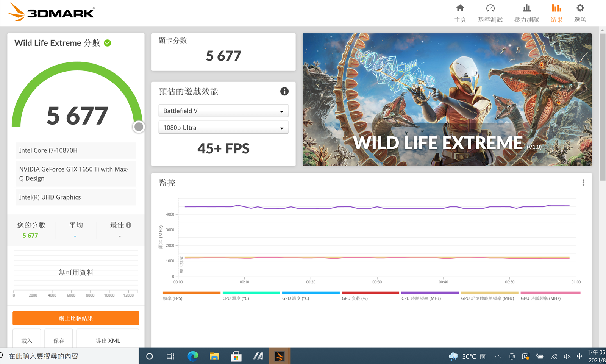Toggle GPU 負載 red legend series

pos(370,293)
